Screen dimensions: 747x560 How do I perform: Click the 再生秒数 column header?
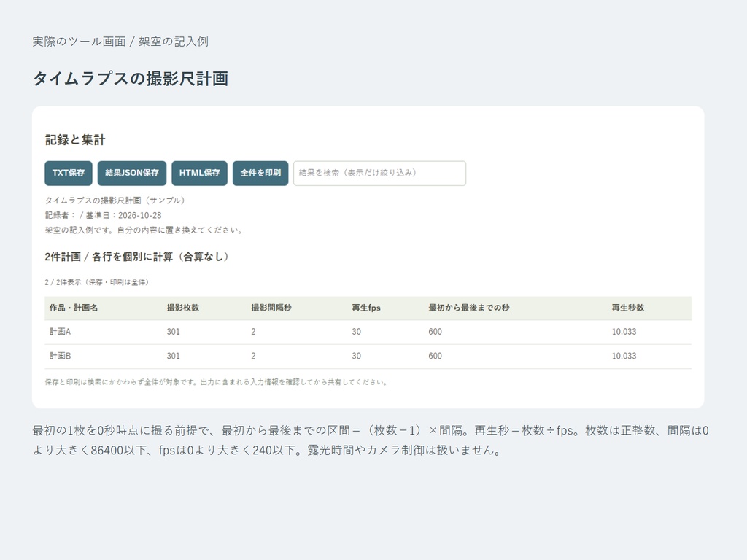(x=628, y=308)
